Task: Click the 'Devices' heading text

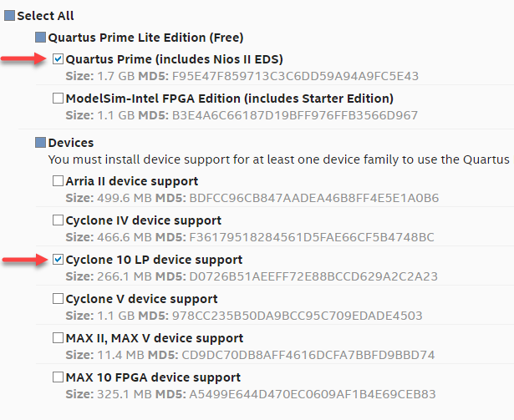Action: click(71, 143)
